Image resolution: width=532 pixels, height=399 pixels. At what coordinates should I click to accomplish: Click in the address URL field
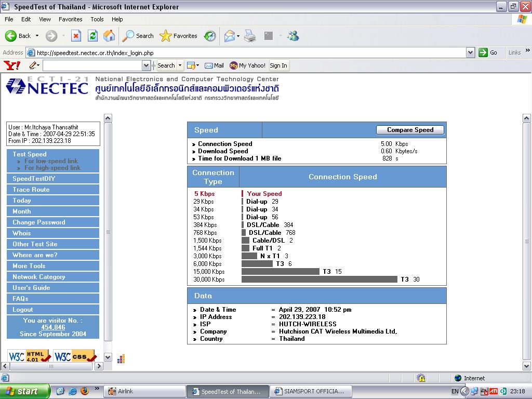[x=250, y=52]
